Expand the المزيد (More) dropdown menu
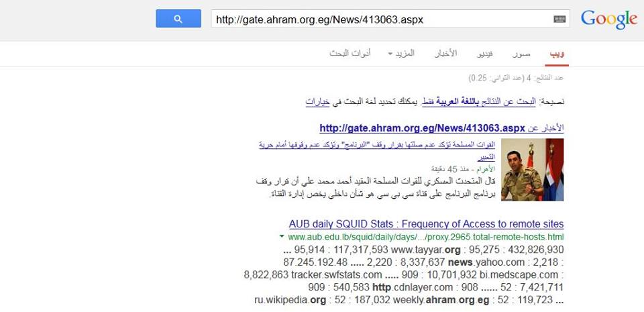The height and width of the screenshot is (312, 644). (x=402, y=53)
